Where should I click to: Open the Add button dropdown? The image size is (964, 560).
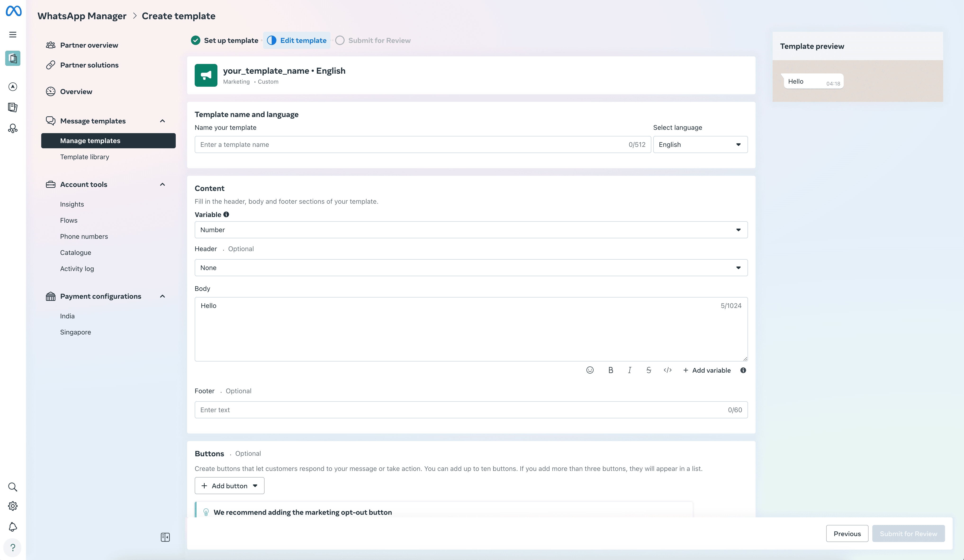coord(230,486)
